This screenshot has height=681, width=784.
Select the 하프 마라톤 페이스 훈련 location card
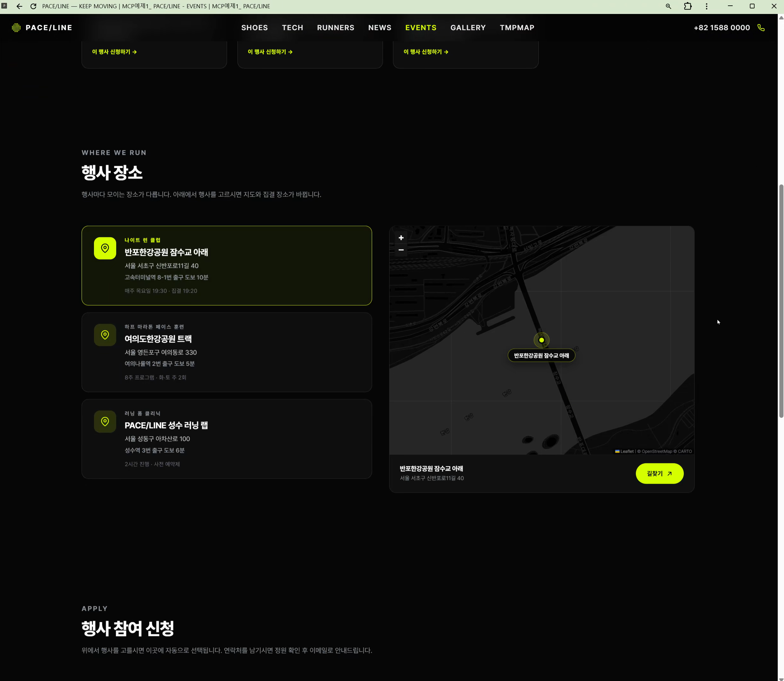pos(226,352)
